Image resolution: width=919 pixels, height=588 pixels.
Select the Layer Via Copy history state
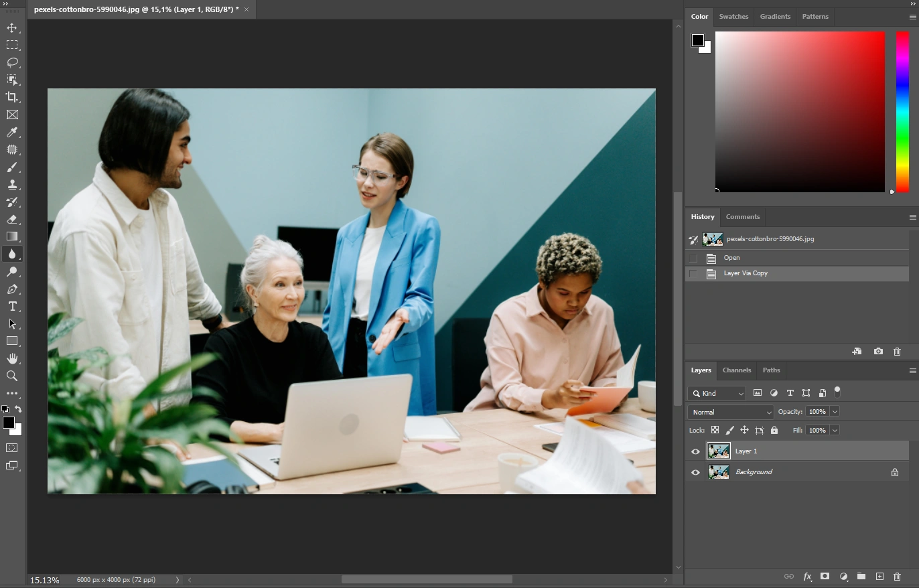click(797, 273)
